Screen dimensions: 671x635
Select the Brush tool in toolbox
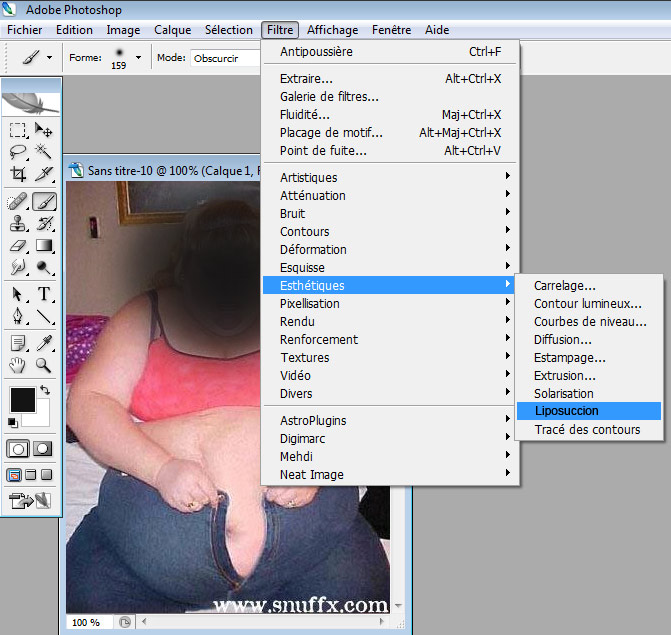pos(44,201)
